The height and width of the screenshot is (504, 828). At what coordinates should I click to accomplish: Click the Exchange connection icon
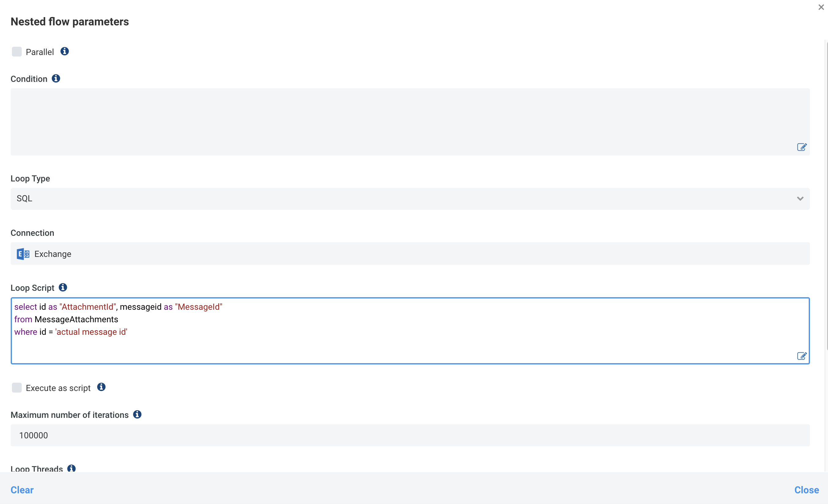click(x=23, y=254)
